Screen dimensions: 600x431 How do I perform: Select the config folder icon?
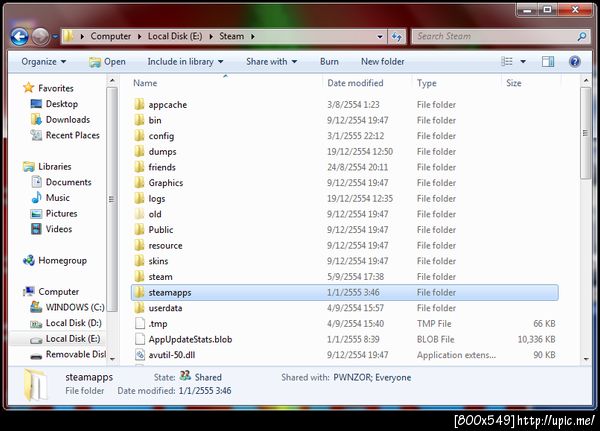(x=140, y=136)
